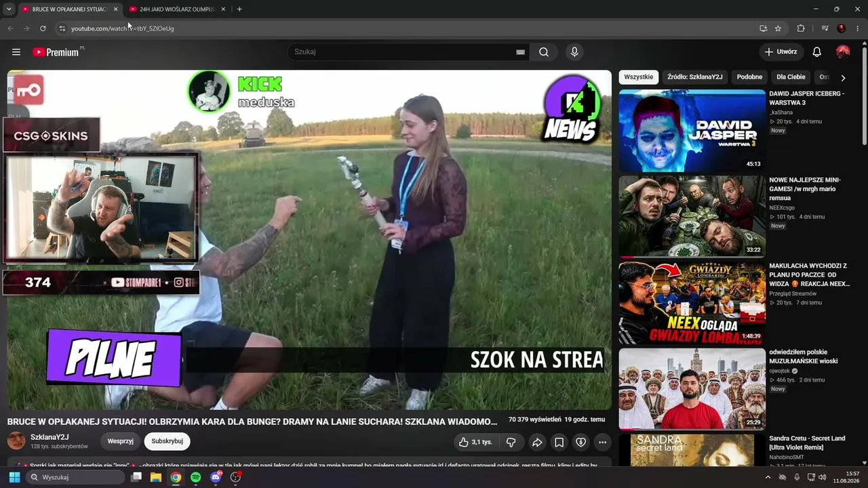
Task: Open Chrome media controls icon
Action: [825, 28]
